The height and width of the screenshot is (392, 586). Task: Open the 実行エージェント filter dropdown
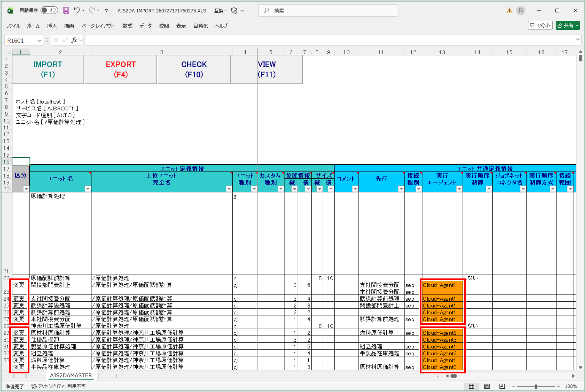click(x=459, y=189)
